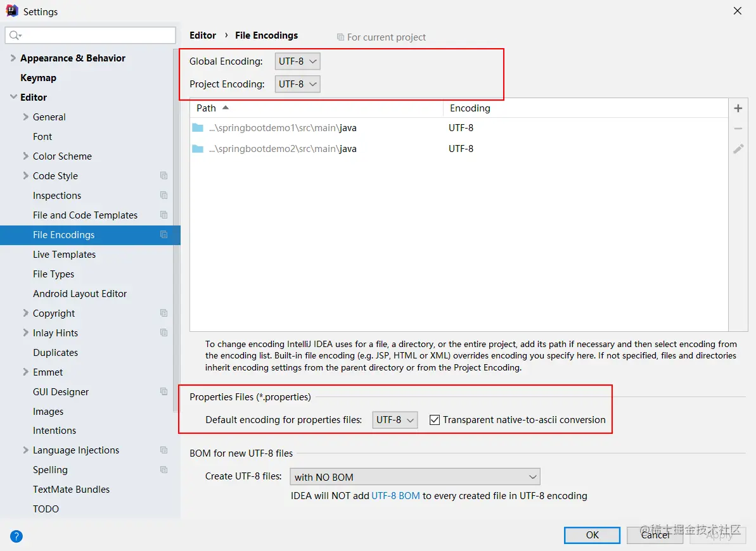Click project-level icon beside Language Injections
This screenshot has width=756, height=551.
click(x=164, y=450)
